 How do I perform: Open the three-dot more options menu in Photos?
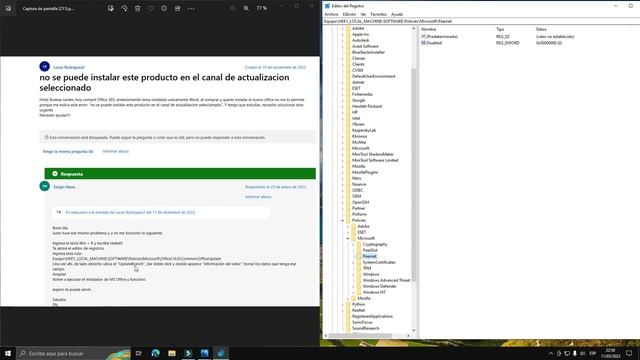[191, 8]
